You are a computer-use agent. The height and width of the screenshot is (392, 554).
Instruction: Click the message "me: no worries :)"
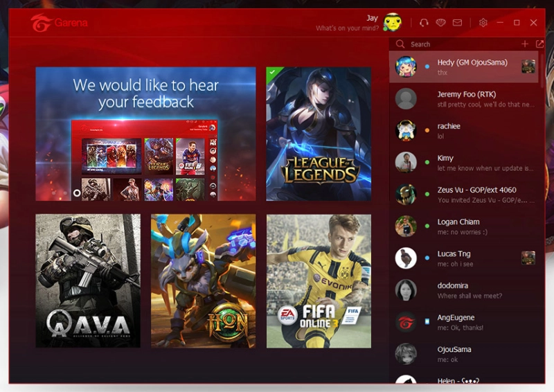pyautogui.click(x=462, y=232)
